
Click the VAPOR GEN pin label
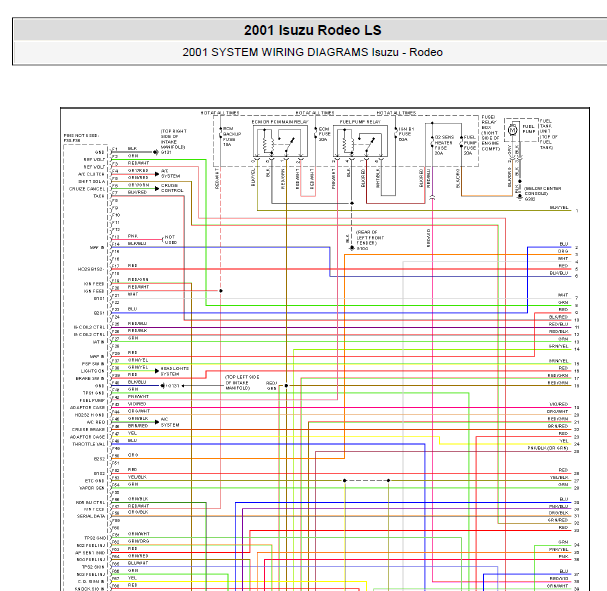(x=92, y=488)
